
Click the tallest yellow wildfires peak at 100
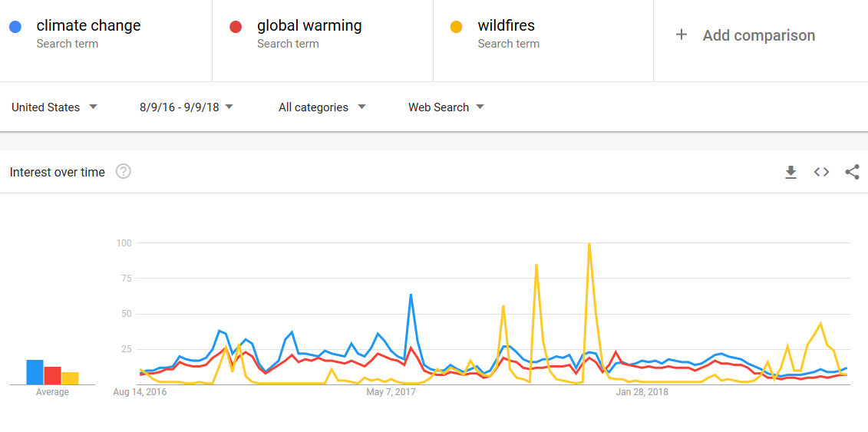589,244
